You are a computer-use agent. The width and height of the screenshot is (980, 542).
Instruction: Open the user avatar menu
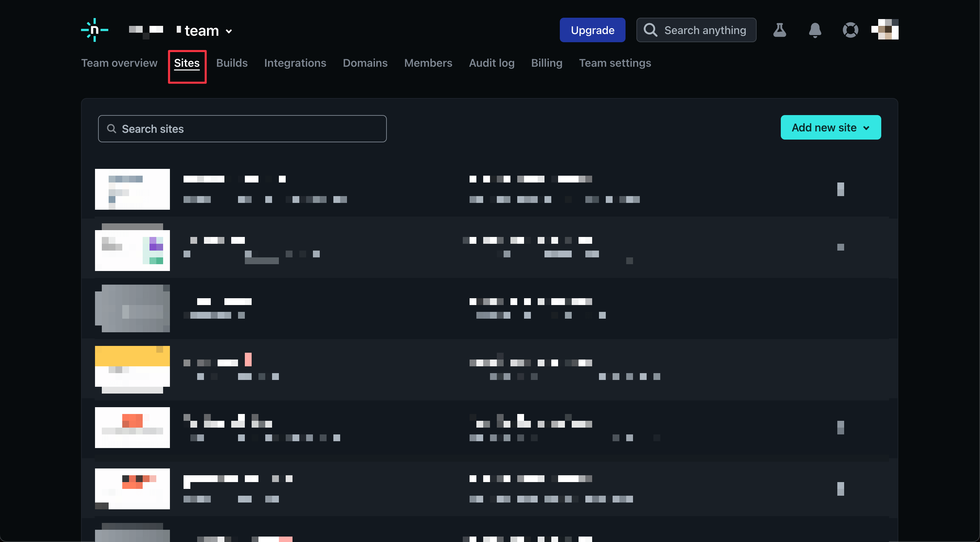tap(885, 30)
